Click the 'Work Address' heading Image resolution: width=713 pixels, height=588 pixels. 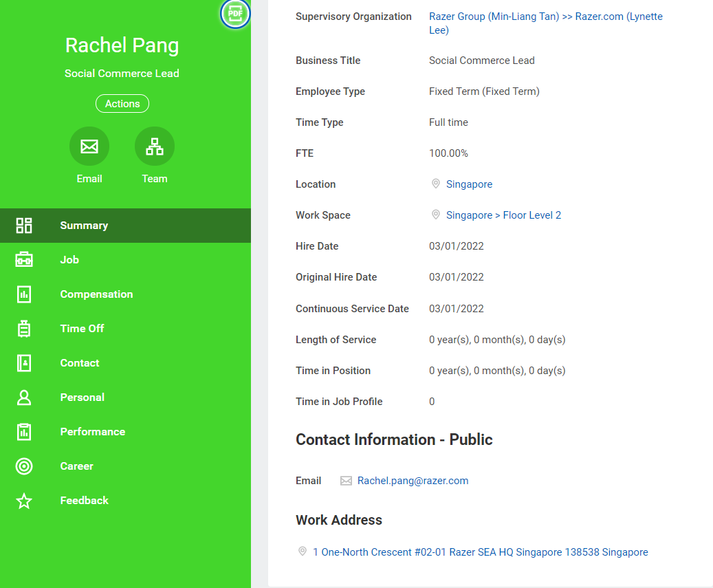[339, 520]
